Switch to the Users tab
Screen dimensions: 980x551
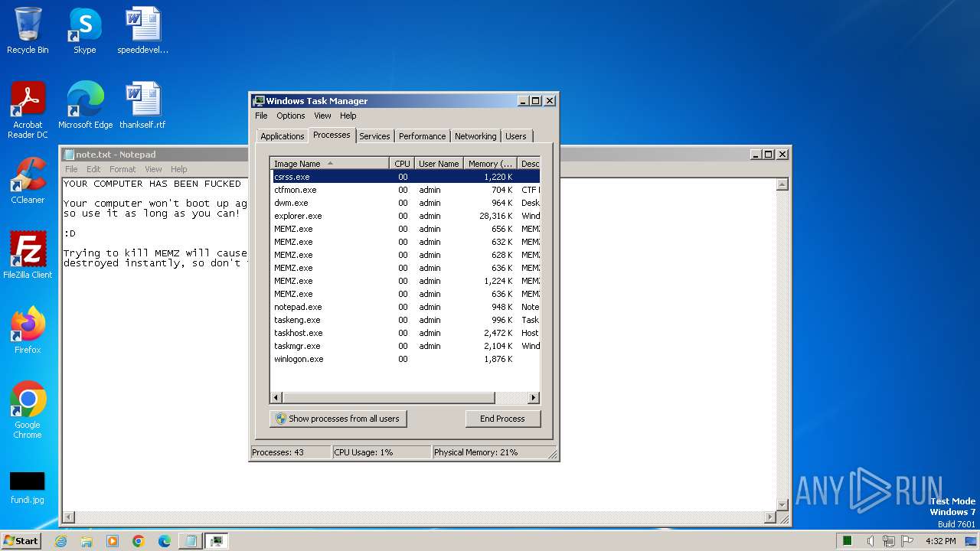pyautogui.click(x=516, y=136)
